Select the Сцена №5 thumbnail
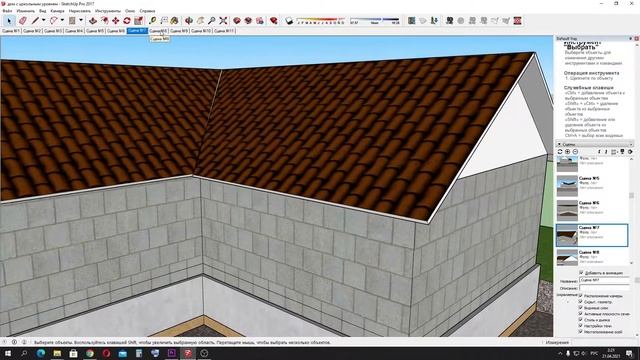 click(567, 186)
